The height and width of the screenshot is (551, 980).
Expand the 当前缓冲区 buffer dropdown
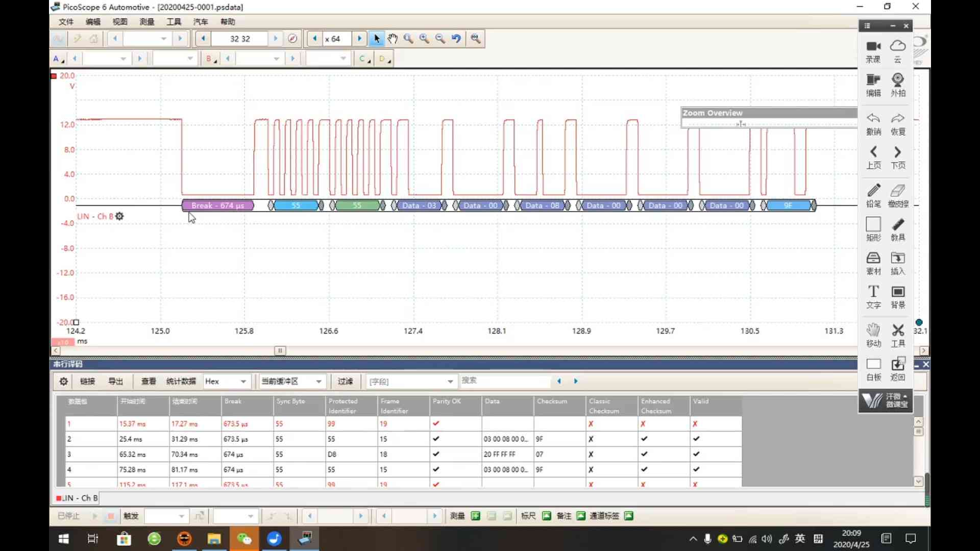tap(318, 382)
